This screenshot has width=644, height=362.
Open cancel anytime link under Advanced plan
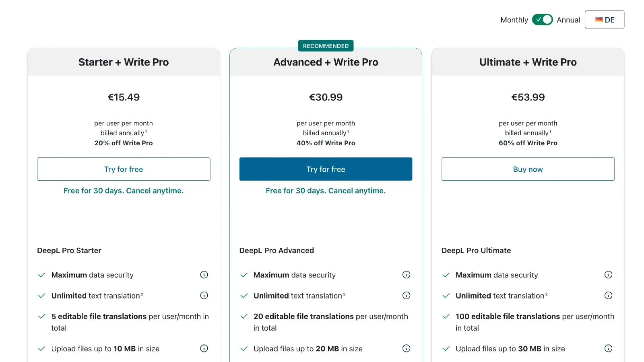[326, 191]
